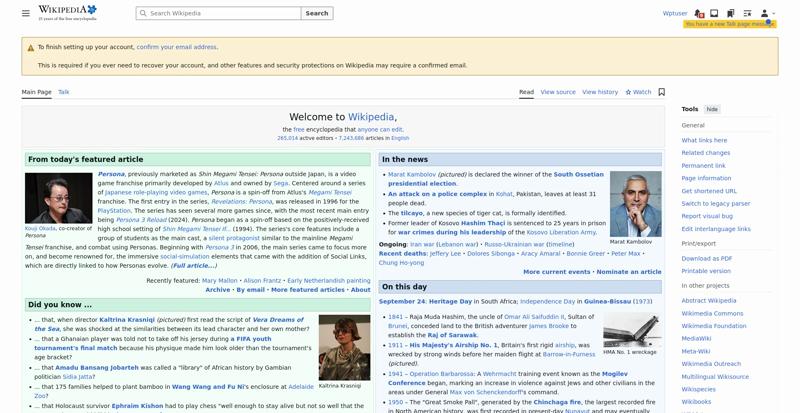The height and width of the screenshot is (413, 800).
Task: Open the notices inbox tray icon
Action: click(x=714, y=13)
